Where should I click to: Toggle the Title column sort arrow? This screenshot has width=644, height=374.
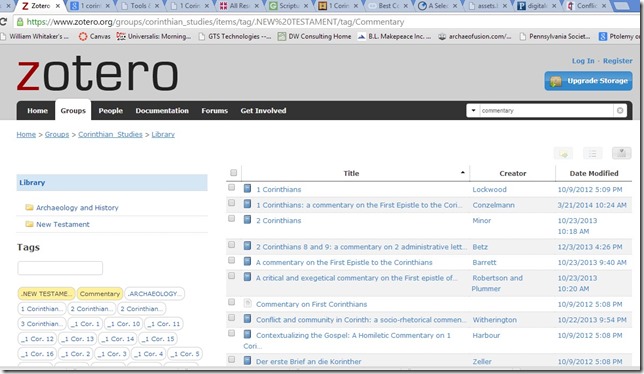[463, 173]
